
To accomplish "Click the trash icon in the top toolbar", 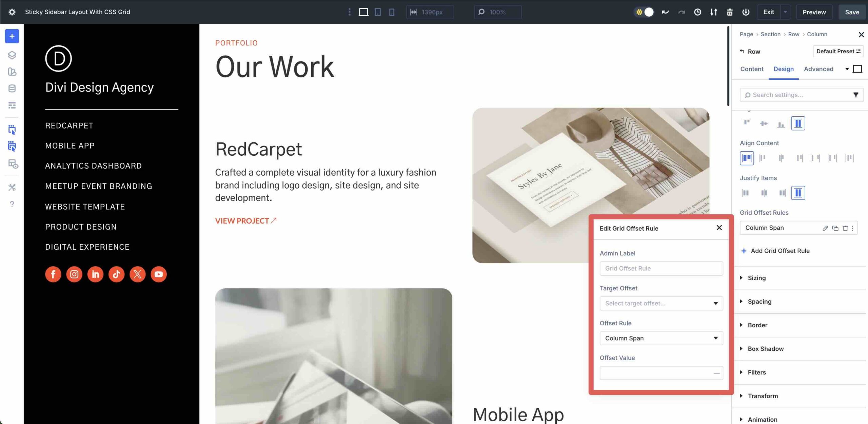I will click(730, 12).
